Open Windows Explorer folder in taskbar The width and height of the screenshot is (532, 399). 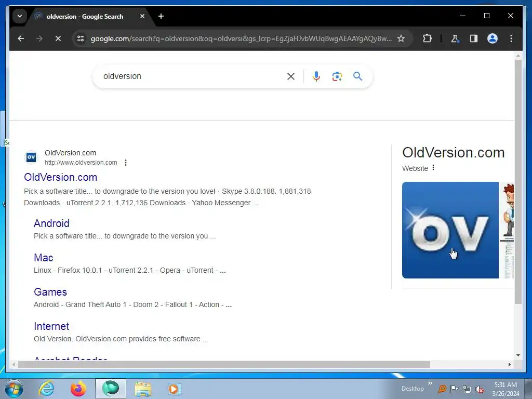tap(143, 389)
